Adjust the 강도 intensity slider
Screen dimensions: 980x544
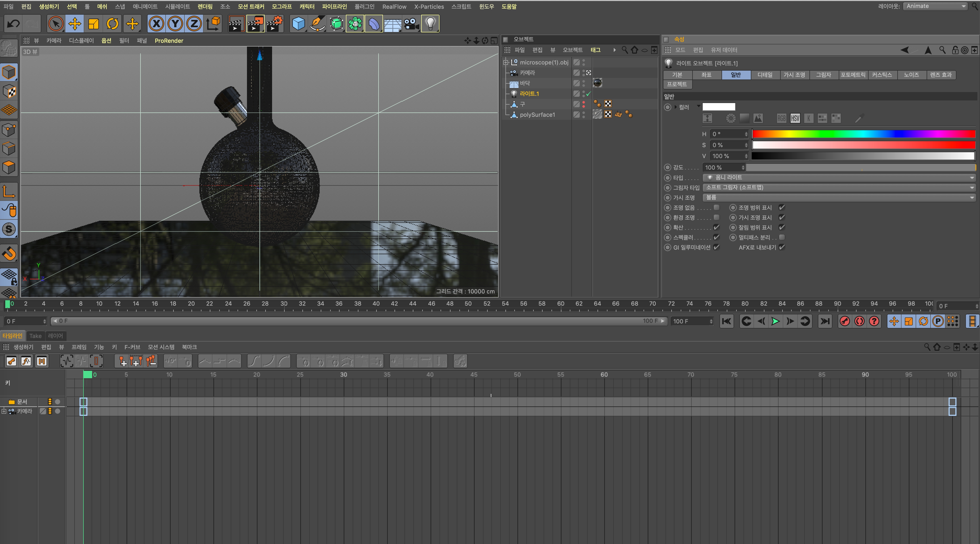tap(861, 167)
